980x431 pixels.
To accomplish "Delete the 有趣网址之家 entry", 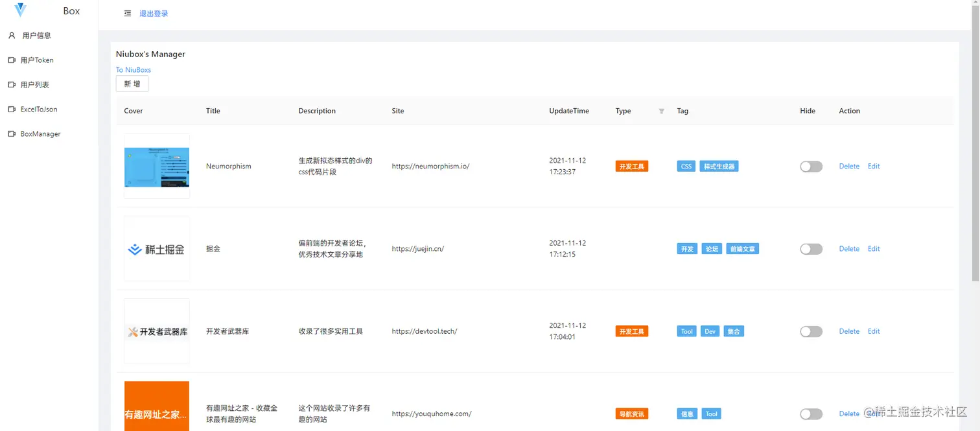I will (849, 414).
